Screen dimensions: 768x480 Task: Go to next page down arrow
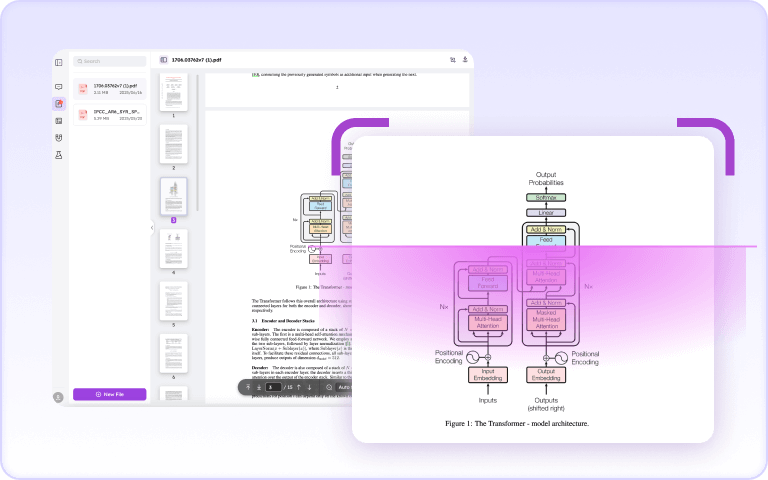click(309, 387)
